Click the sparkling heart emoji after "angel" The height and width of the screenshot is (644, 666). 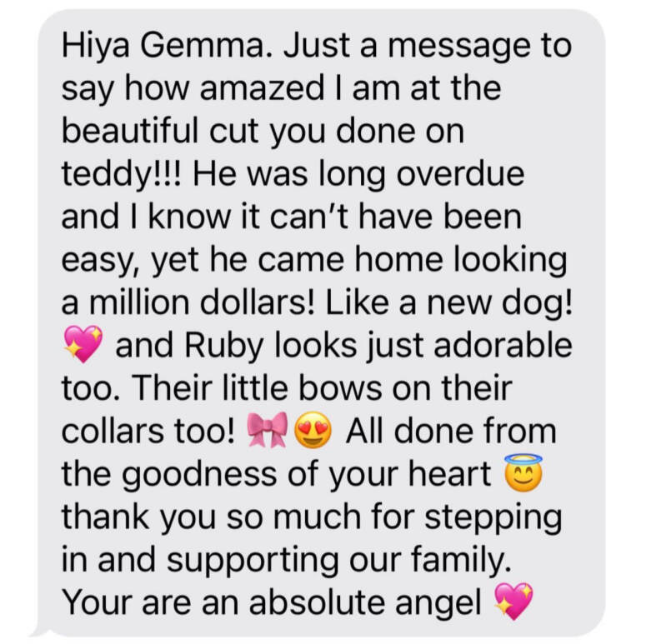pyautogui.click(x=514, y=601)
